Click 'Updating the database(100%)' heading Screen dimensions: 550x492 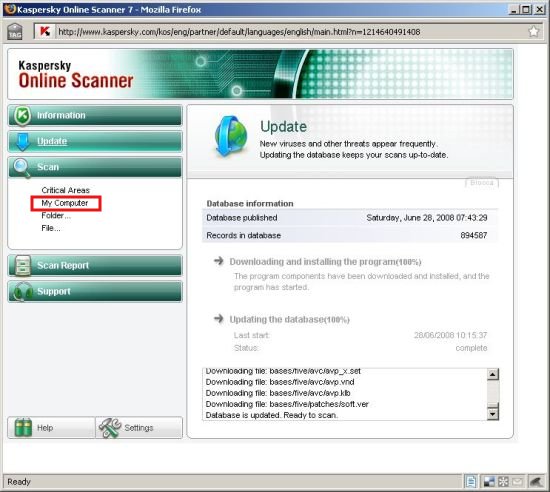click(289, 319)
